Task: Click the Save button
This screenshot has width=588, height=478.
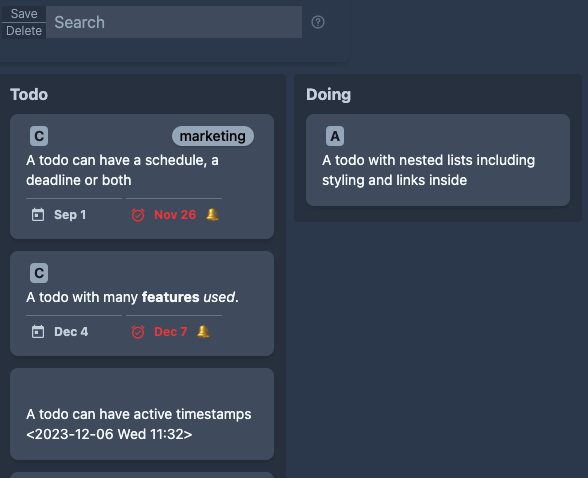Action: tap(24, 14)
